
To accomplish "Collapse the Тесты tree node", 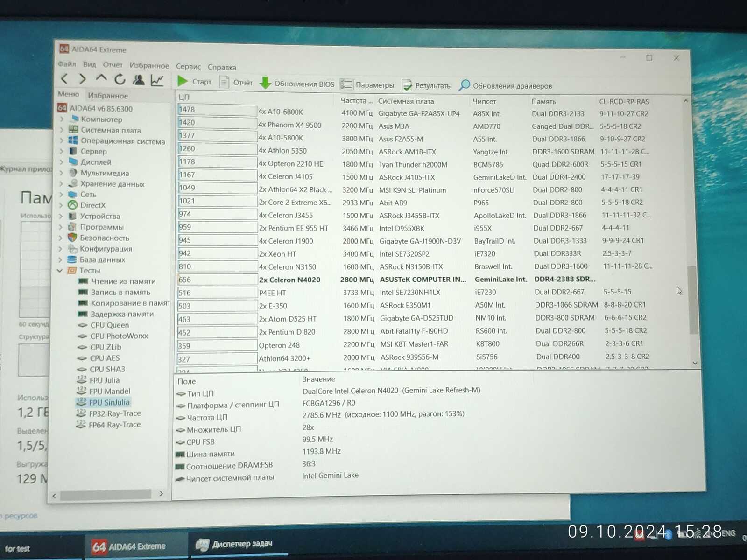I will [x=60, y=270].
